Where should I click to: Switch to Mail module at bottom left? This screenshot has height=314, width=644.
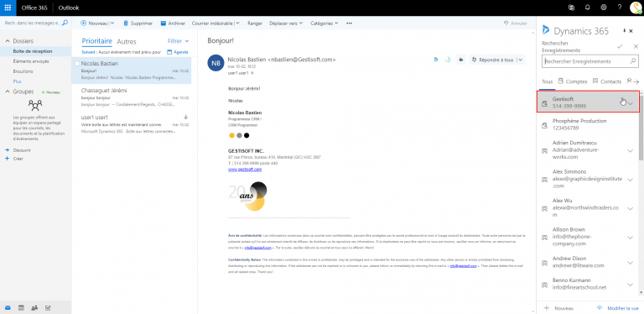coord(8,307)
